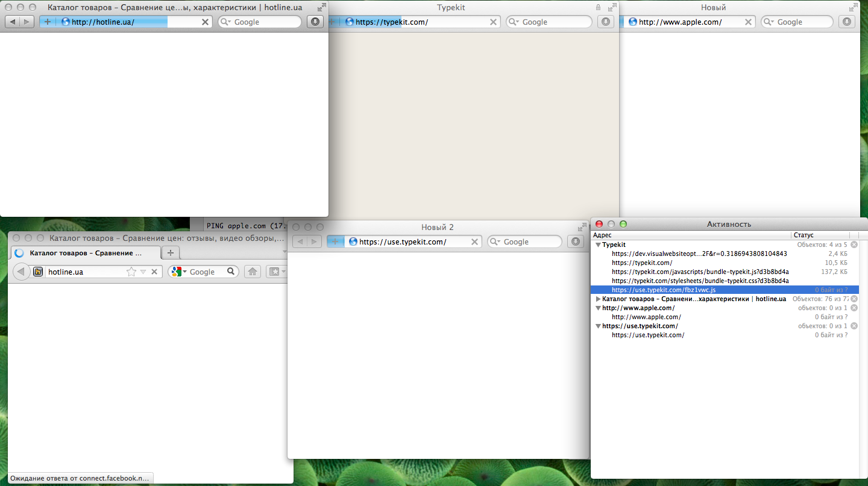The image size is (868, 486).
Task: Bookmark hotline.ua with the Firefox star
Action: [131, 272]
